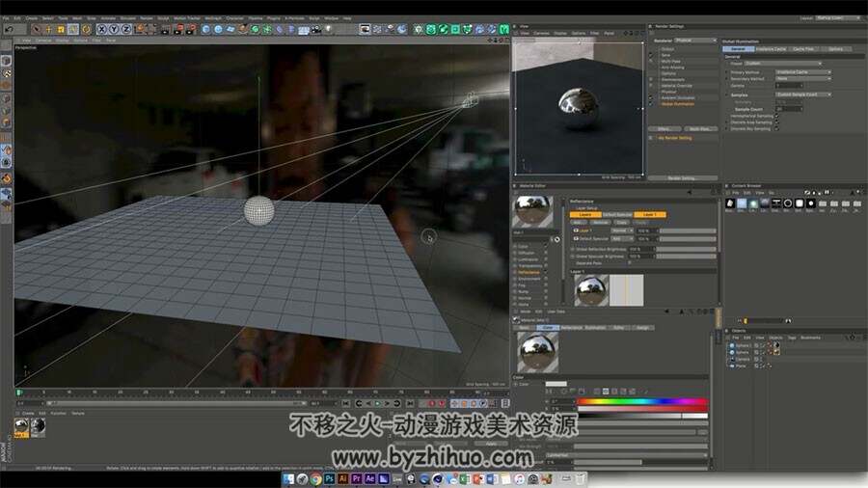
Task: Click Add reflectance layer button
Action: pos(577,223)
